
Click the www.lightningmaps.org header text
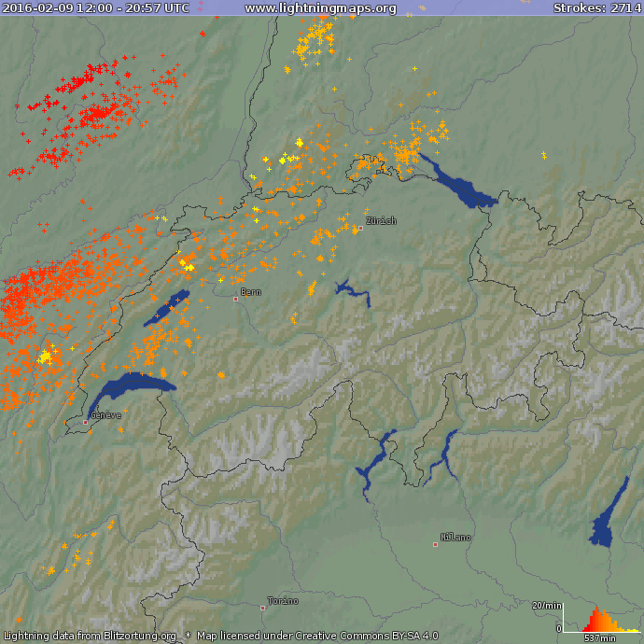point(320,7)
